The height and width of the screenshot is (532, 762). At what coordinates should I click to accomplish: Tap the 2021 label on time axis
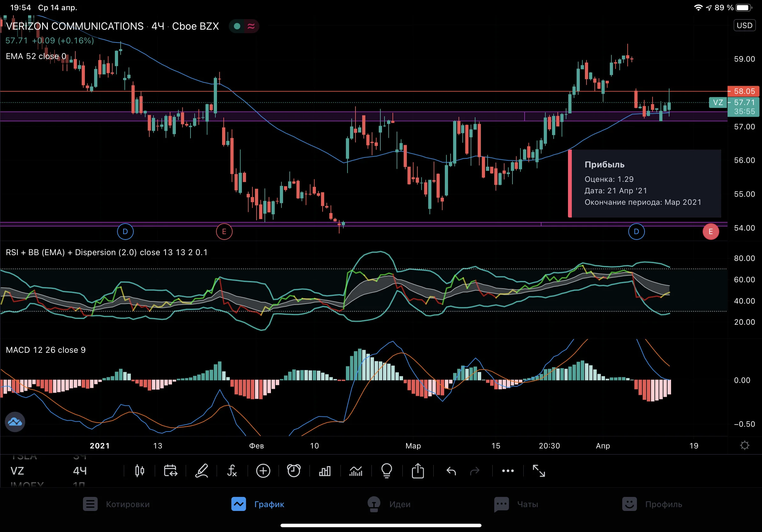click(100, 446)
